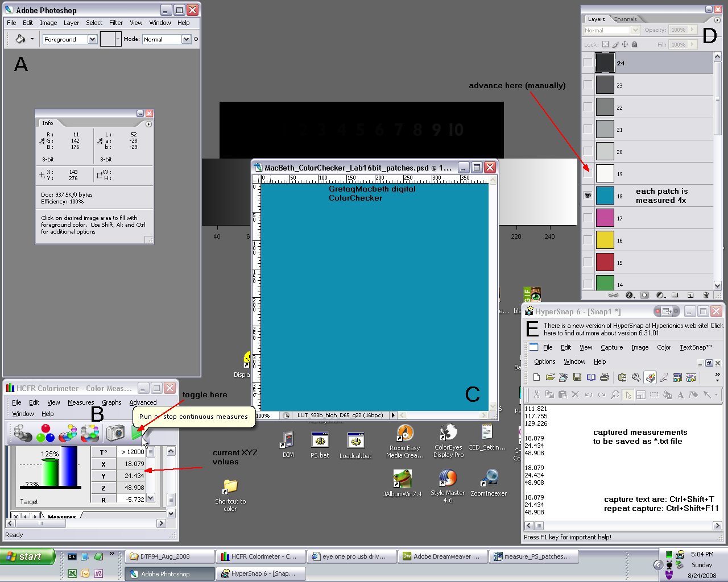Click HyperSnap Print icon
This screenshot has height=582, width=728.
click(605, 377)
